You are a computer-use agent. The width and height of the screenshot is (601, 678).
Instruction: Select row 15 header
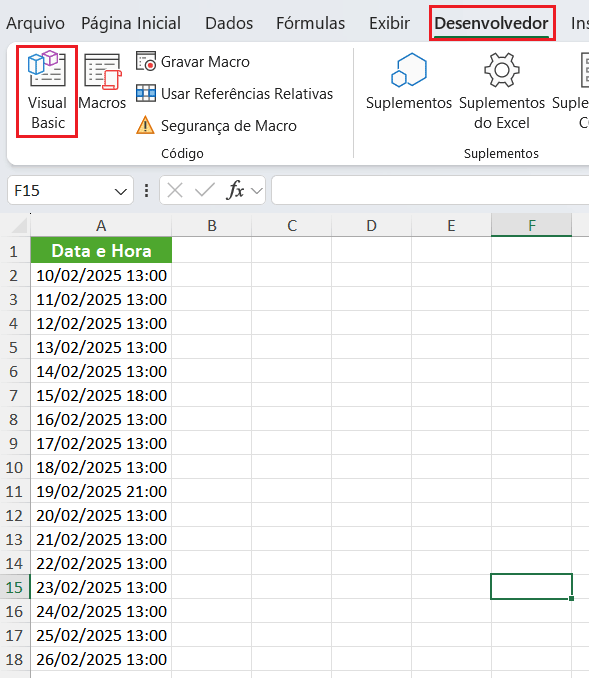pyautogui.click(x=15, y=587)
